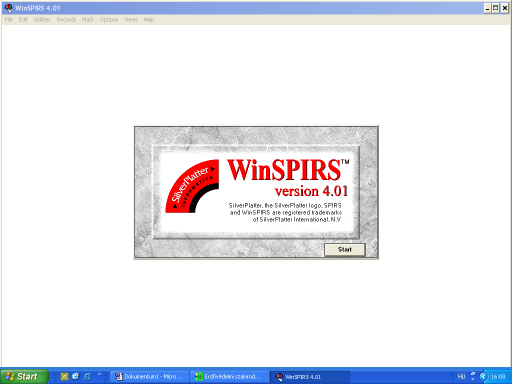
Task: Expand the hidden system tray icons arrow
Action: pos(484,377)
